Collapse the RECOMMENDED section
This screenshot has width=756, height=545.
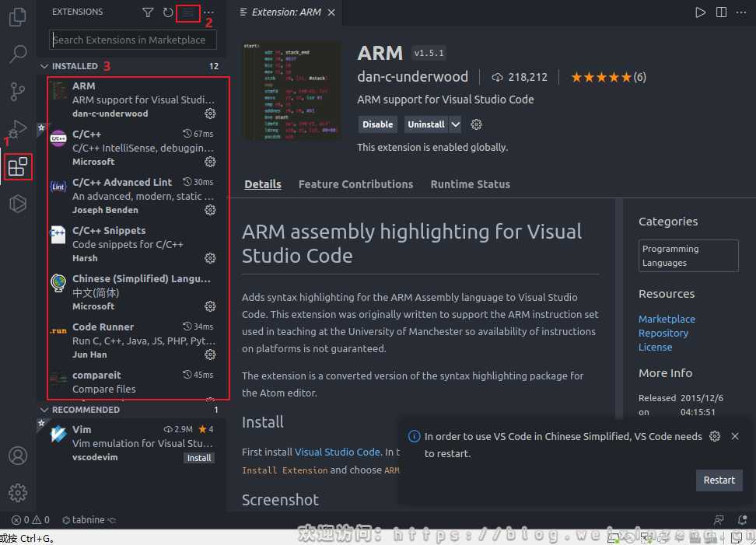pos(44,410)
